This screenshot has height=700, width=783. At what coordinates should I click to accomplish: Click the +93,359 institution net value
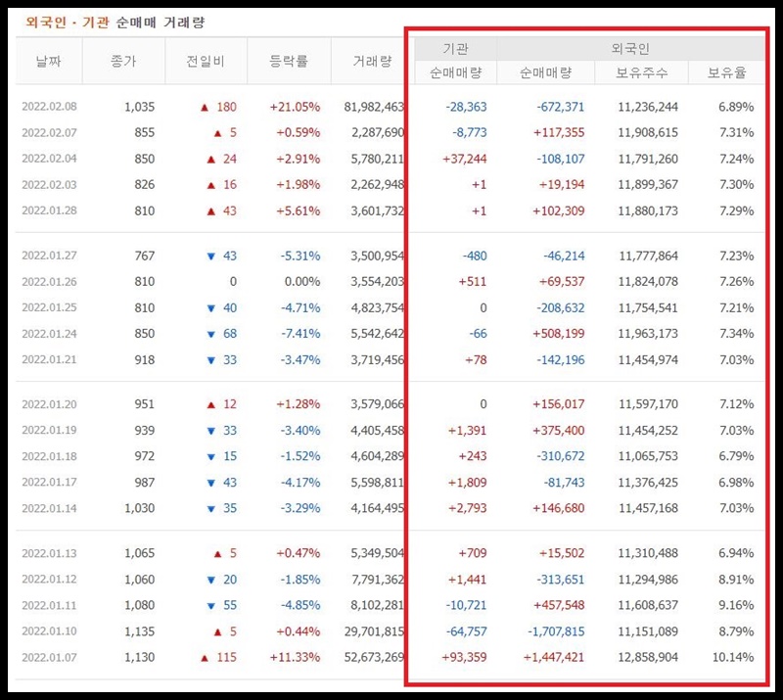pos(464,657)
